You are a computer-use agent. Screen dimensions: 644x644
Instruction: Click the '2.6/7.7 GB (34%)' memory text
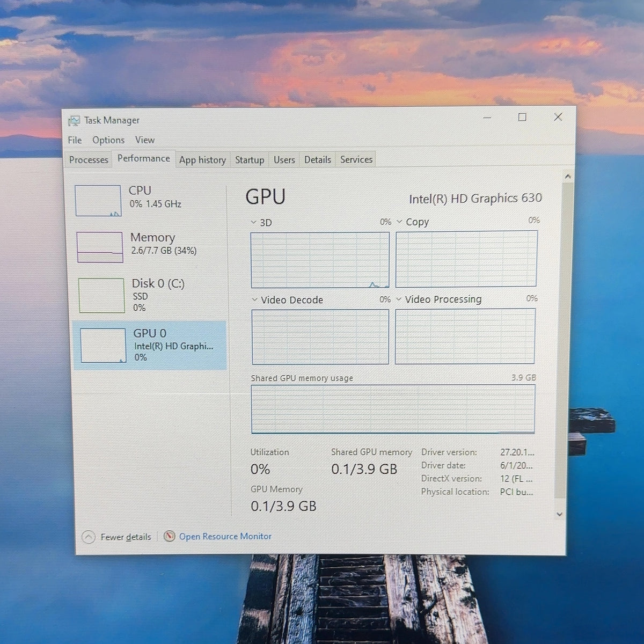point(164,251)
